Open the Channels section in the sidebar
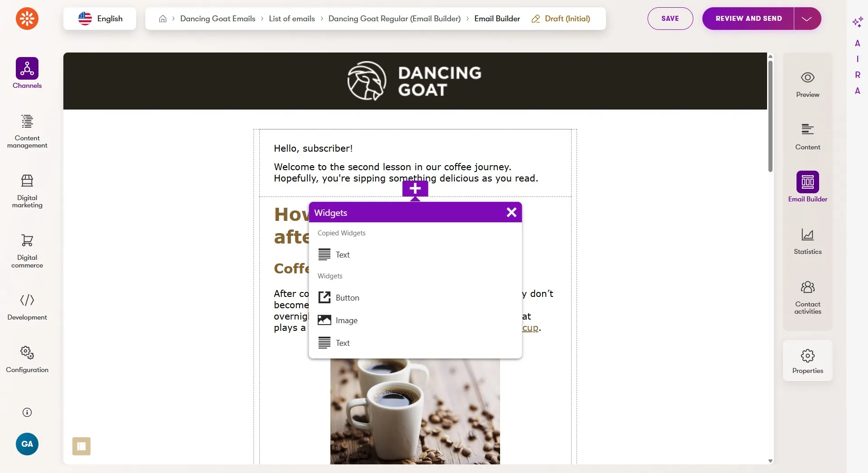868x473 pixels. [x=27, y=73]
